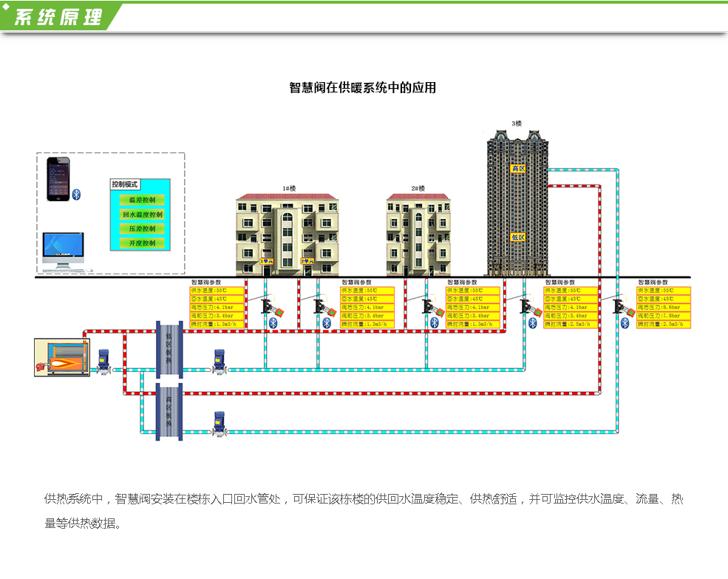Select 回水温度控制 control mode

tap(141, 214)
